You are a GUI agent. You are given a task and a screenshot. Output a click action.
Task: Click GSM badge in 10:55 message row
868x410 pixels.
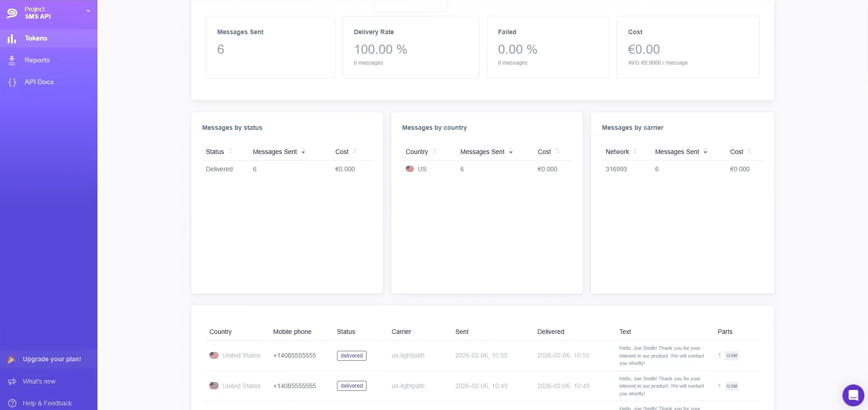tap(732, 356)
